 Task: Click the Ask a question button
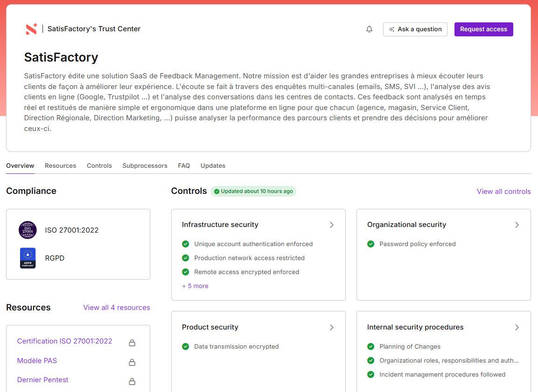(x=415, y=29)
